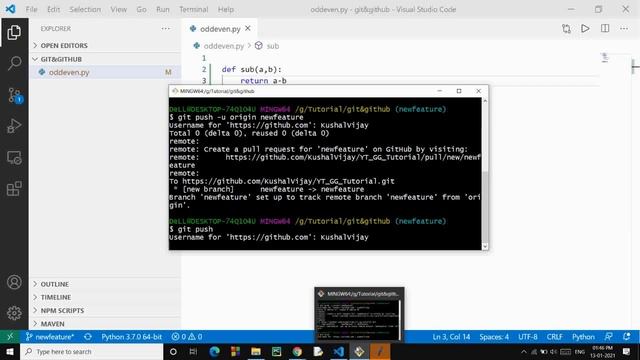The image size is (640, 360).
Task: Open the Run menu
Action: point(162,9)
